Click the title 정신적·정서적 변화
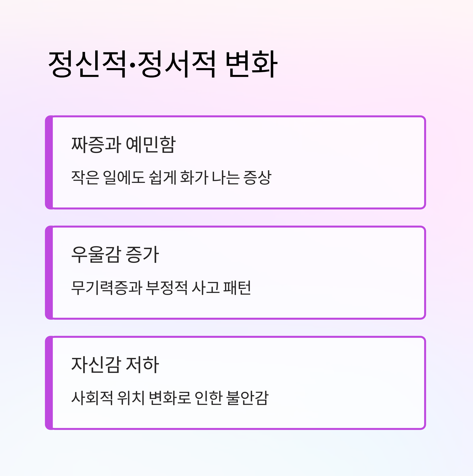The height and width of the screenshot is (476, 473). [x=163, y=64]
